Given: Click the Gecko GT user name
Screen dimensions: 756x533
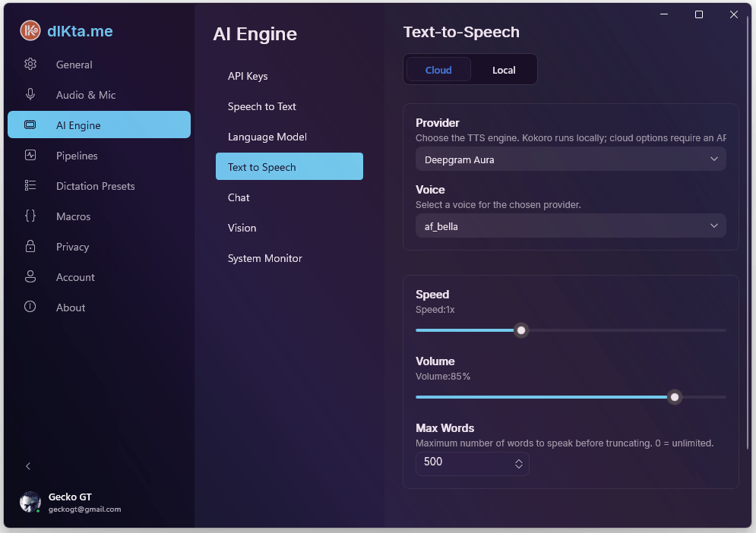Looking at the screenshot, I should pos(70,497).
